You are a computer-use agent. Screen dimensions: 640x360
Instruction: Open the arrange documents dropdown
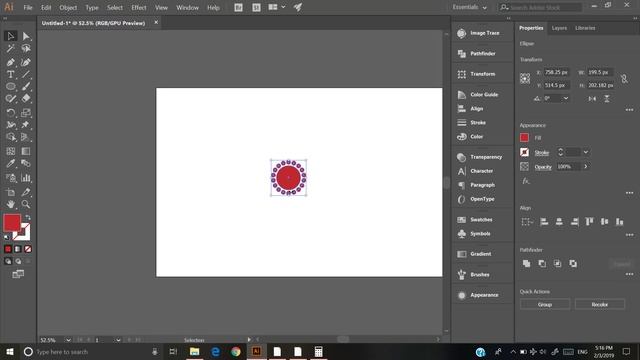[x=277, y=7]
